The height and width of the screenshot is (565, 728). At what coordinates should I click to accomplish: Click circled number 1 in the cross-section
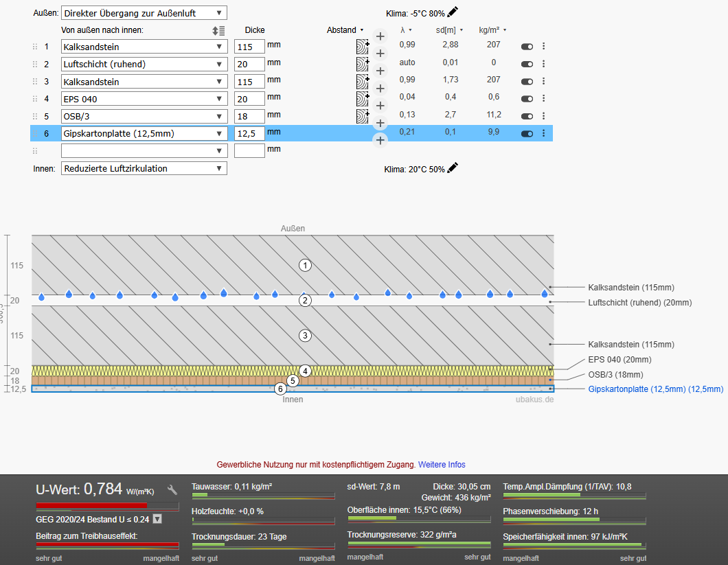click(x=305, y=265)
